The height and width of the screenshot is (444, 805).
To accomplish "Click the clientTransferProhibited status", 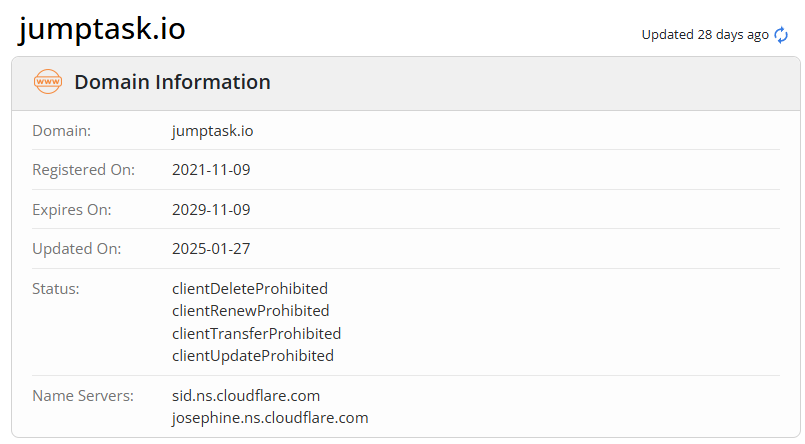I will (256, 333).
